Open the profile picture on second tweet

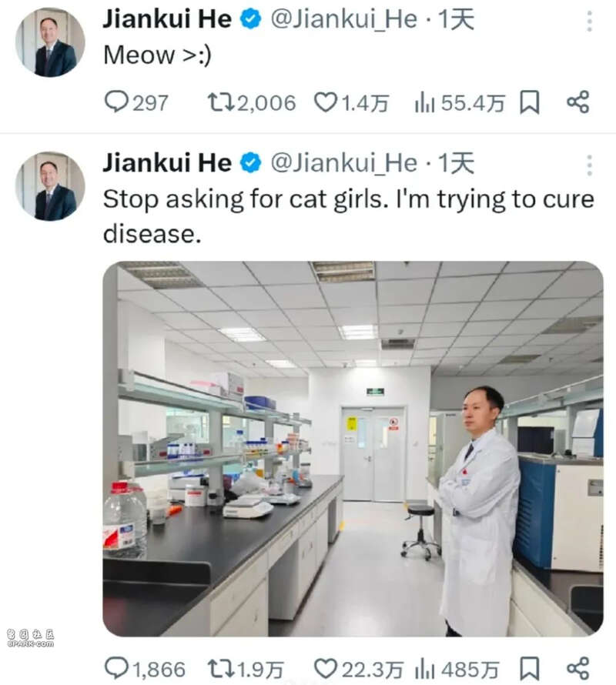[x=50, y=186]
